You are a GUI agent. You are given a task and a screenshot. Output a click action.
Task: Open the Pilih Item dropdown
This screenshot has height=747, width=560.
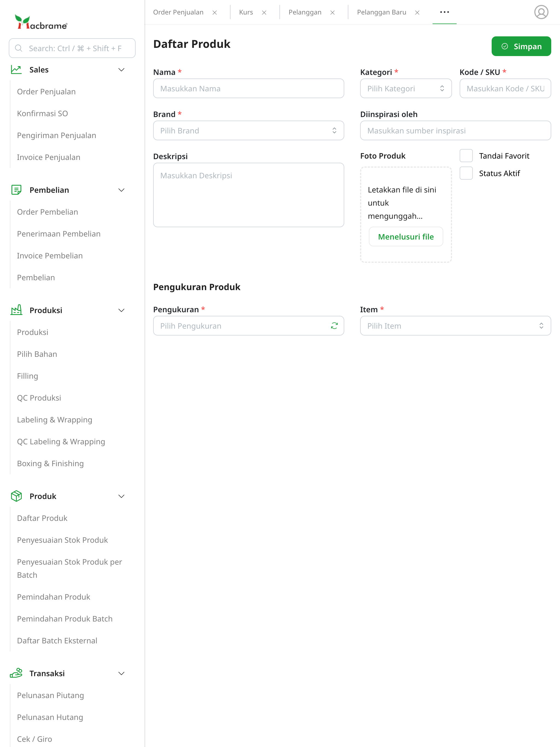pos(455,326)
